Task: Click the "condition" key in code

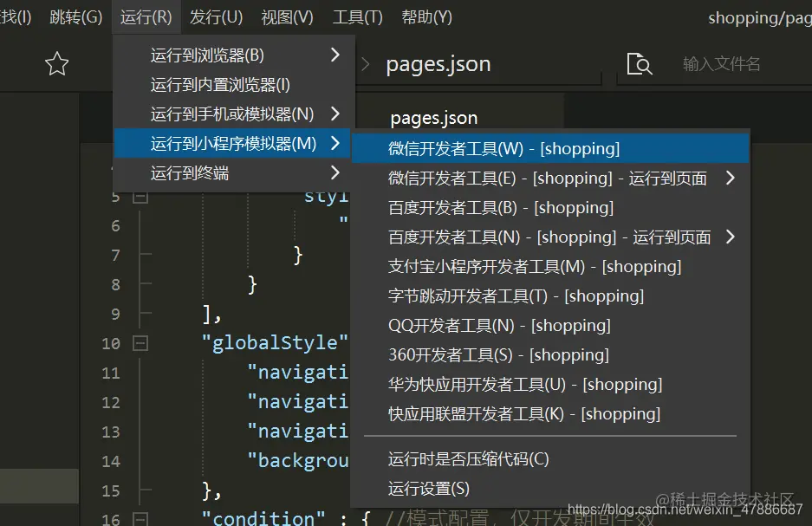Action: 263,517
